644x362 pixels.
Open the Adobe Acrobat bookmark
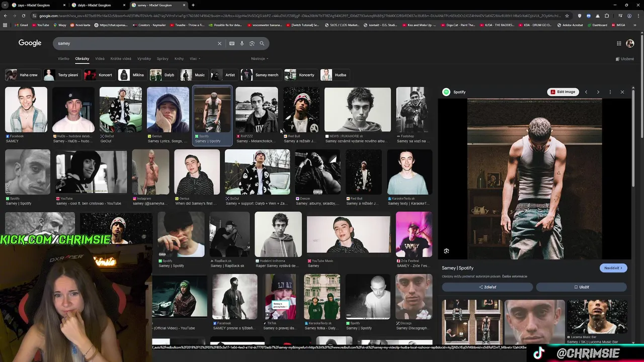[x=570, y=25]
